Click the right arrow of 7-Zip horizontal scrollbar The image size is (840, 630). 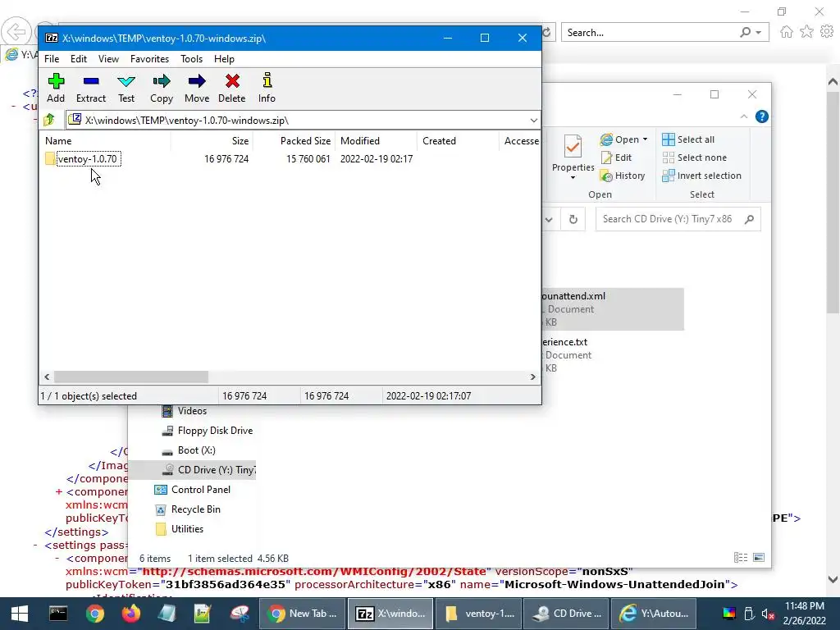click(x=532, y=377)
